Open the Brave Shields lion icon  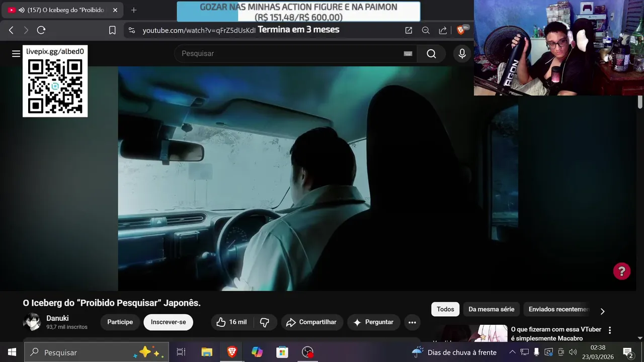pos(461,30)
